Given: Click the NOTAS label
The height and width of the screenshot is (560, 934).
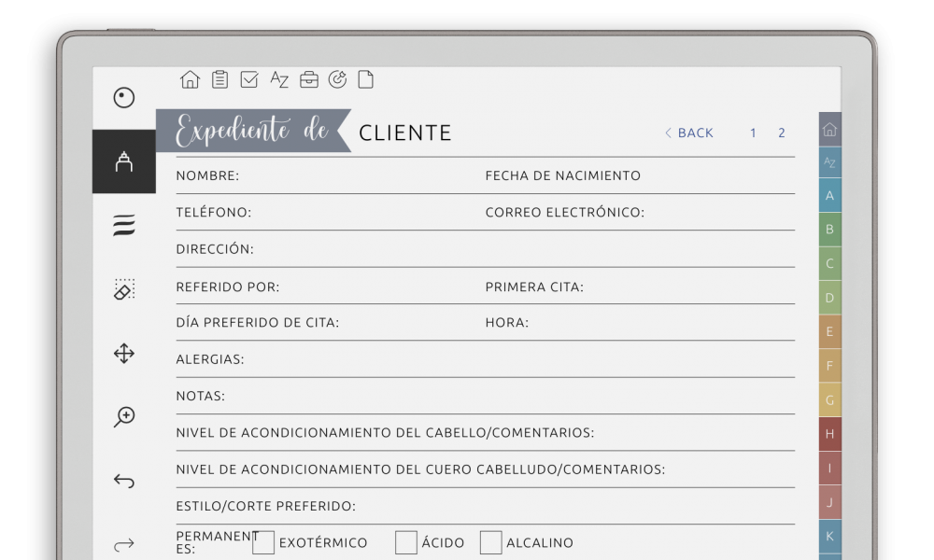Looking at the screenshot, I should click(x=200, y=397).
